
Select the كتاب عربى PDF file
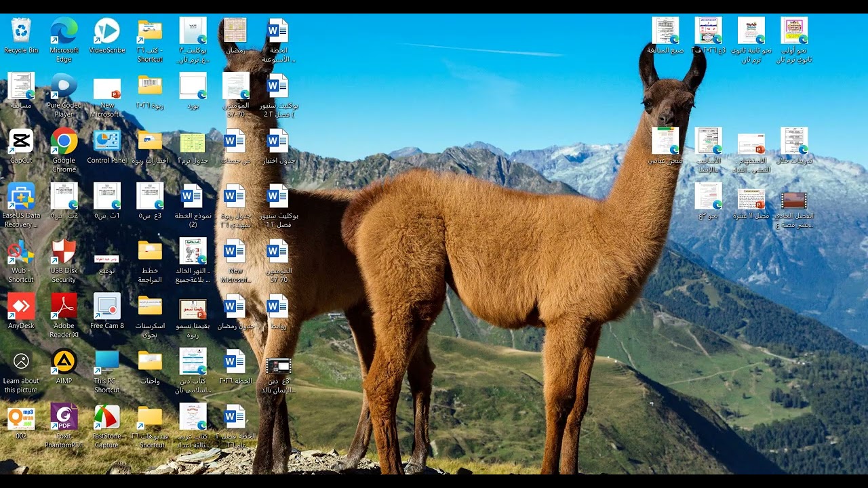click(193, 417)
